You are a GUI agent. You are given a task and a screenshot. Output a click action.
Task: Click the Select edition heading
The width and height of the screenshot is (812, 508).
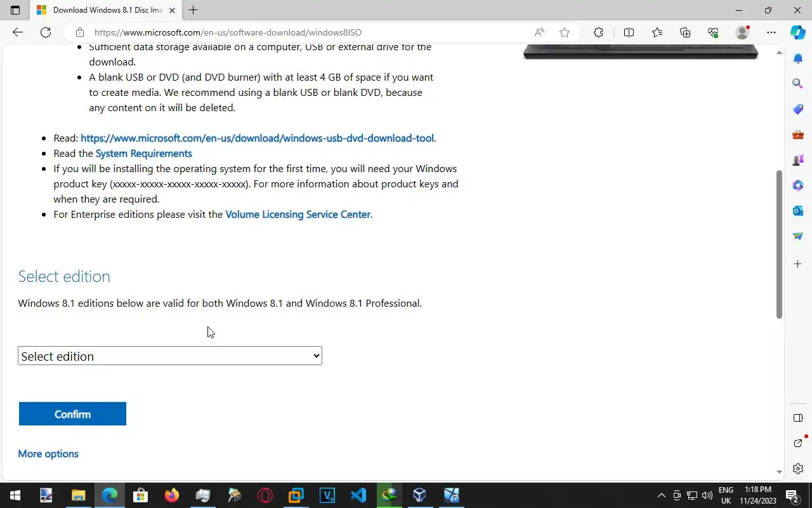click(x=64, y=276)
